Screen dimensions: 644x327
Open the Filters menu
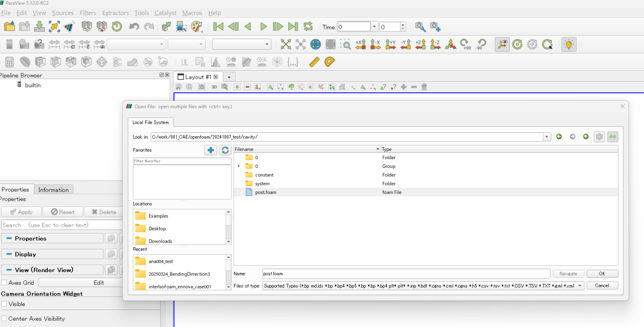(88, 13)
